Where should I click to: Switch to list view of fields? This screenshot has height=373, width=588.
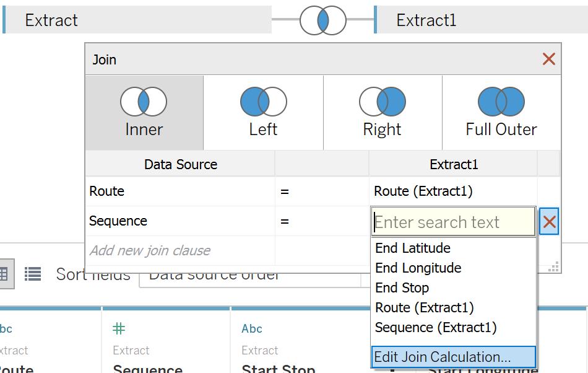point(33,274)
